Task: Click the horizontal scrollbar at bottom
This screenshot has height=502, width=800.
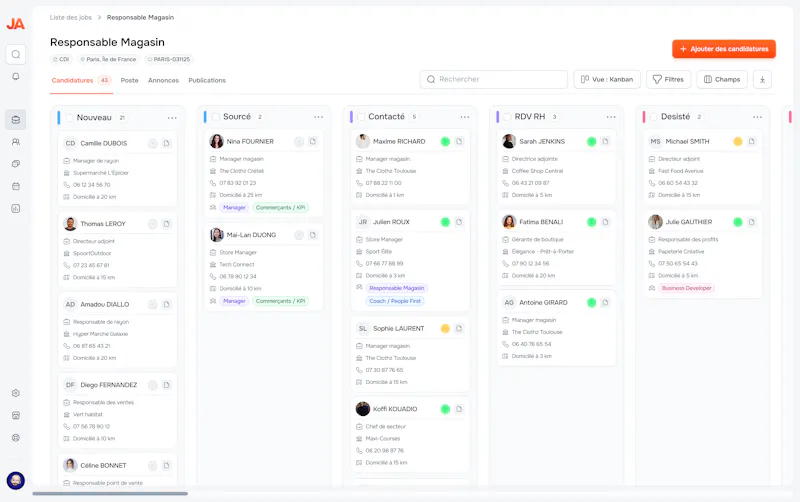Action: 110,493
